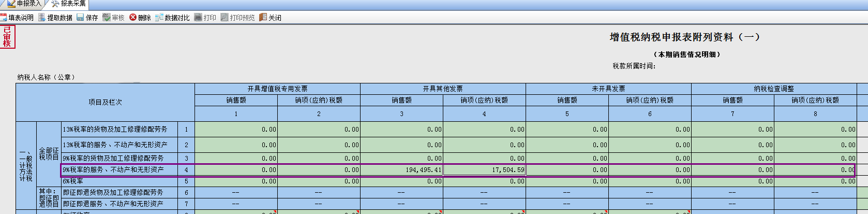The height and width of the screenshot is (214, 868).
Task: Click the 打印 print icon
Action: coord(198,17)
